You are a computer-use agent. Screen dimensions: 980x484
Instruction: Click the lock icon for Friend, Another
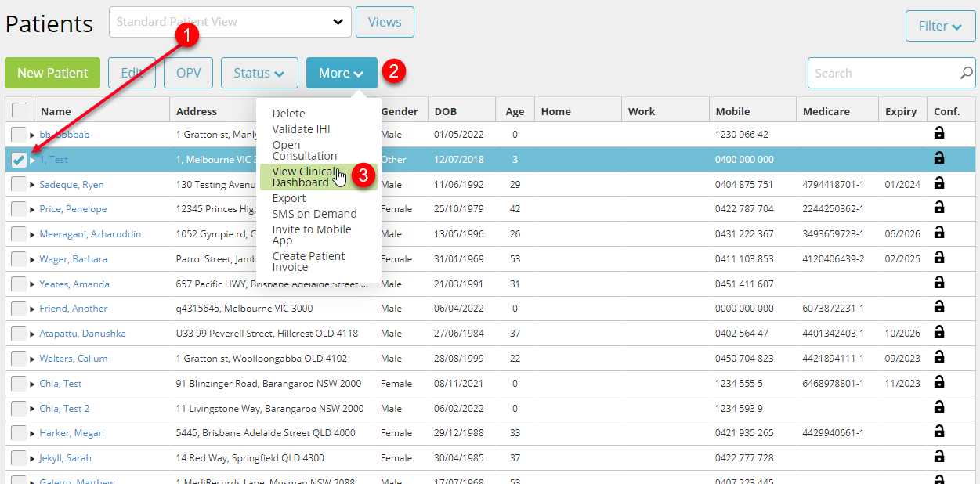tap(939, 307)
